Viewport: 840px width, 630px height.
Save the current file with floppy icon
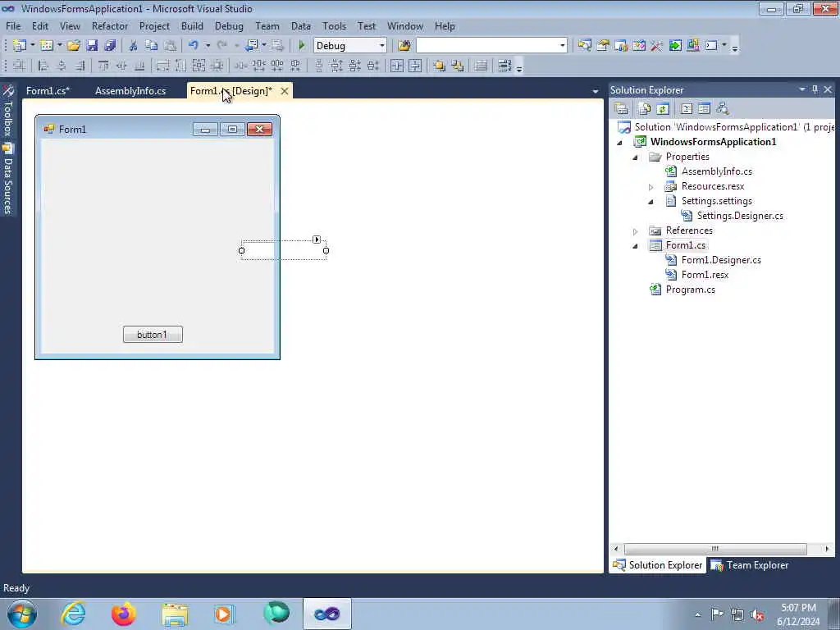click(x=92, y=46)
